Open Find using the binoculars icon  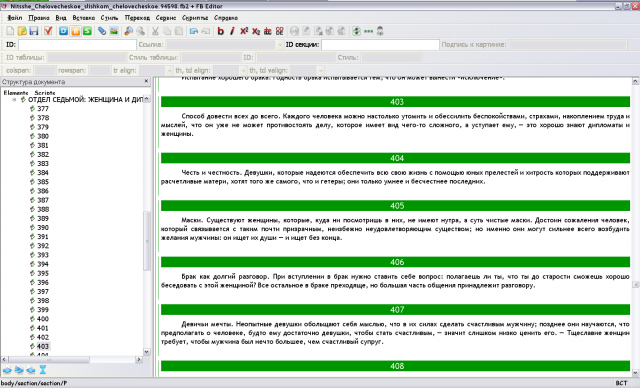click(129, 31)
